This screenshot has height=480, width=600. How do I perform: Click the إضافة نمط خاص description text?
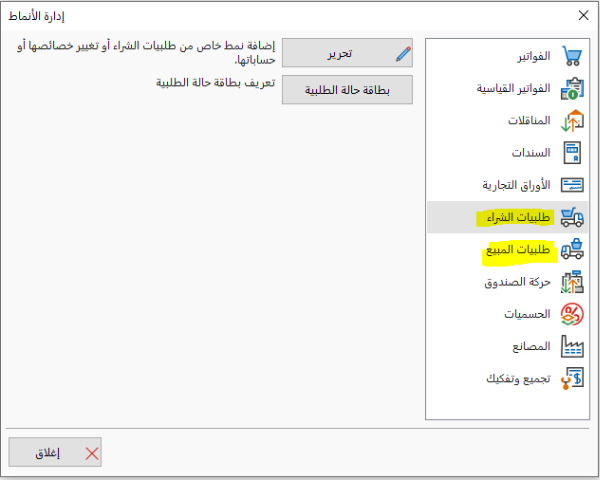[146, 52]
